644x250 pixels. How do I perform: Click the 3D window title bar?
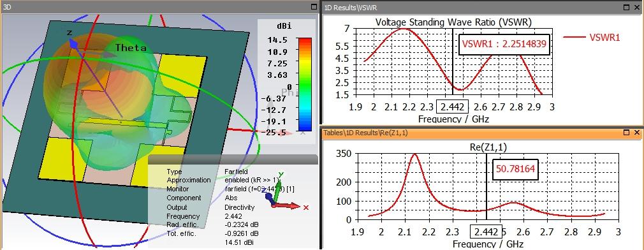click(159, 7)
